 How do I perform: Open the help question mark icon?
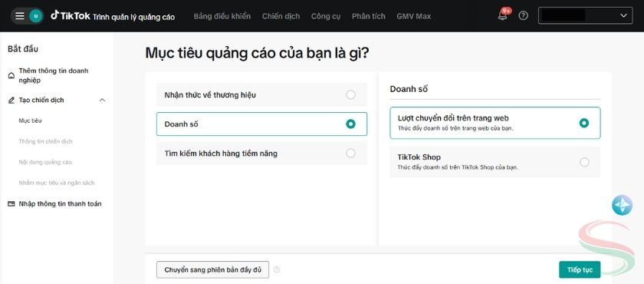pyautogui.click(x=523, y=16)
